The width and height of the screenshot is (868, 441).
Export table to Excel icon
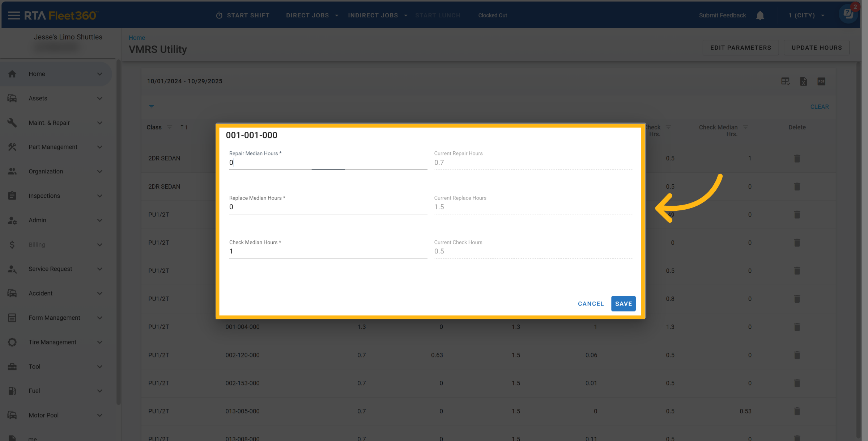pyautogui.click(x=803, y=81)
